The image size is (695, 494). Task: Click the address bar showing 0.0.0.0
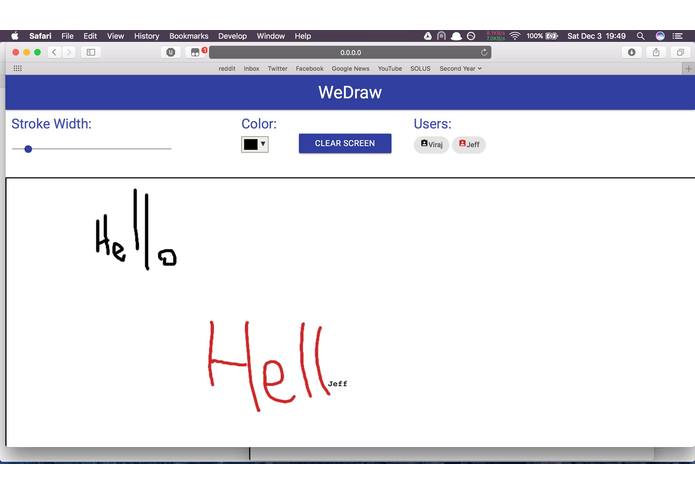coord(350,52)
